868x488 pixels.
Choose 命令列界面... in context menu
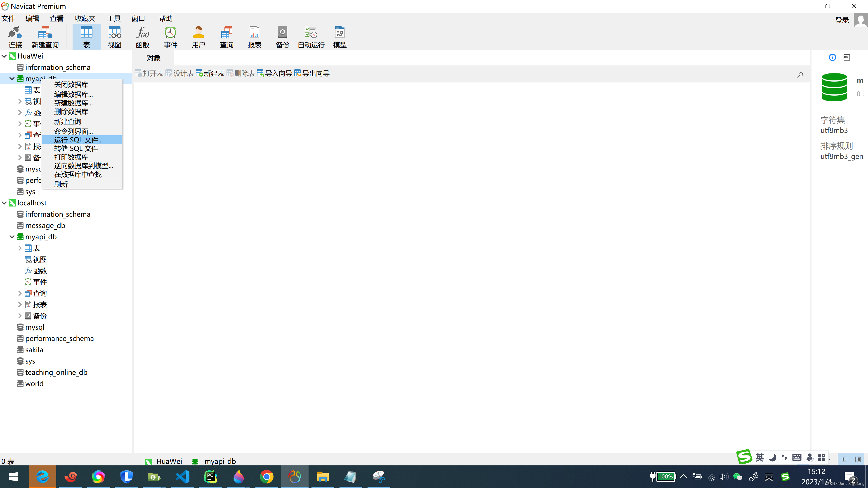tap(82, 131)
